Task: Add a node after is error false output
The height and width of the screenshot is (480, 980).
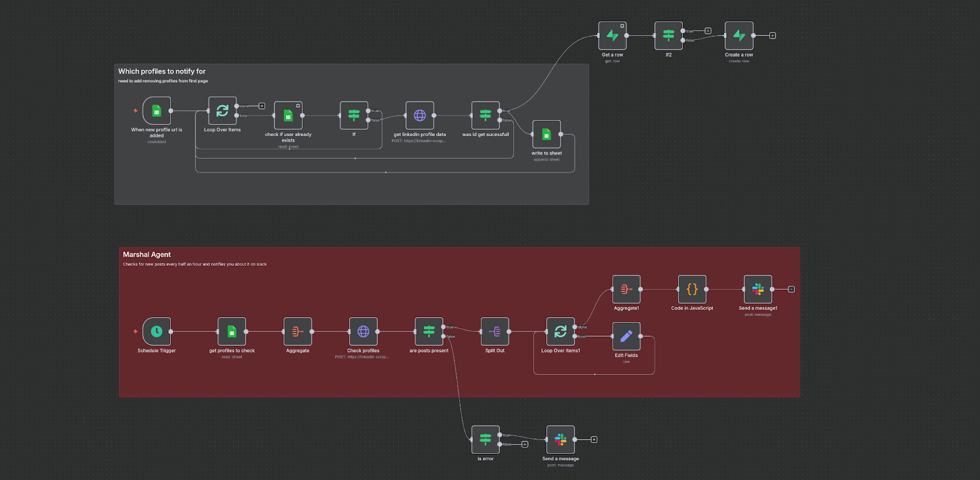Action: (x=525, y=444)
